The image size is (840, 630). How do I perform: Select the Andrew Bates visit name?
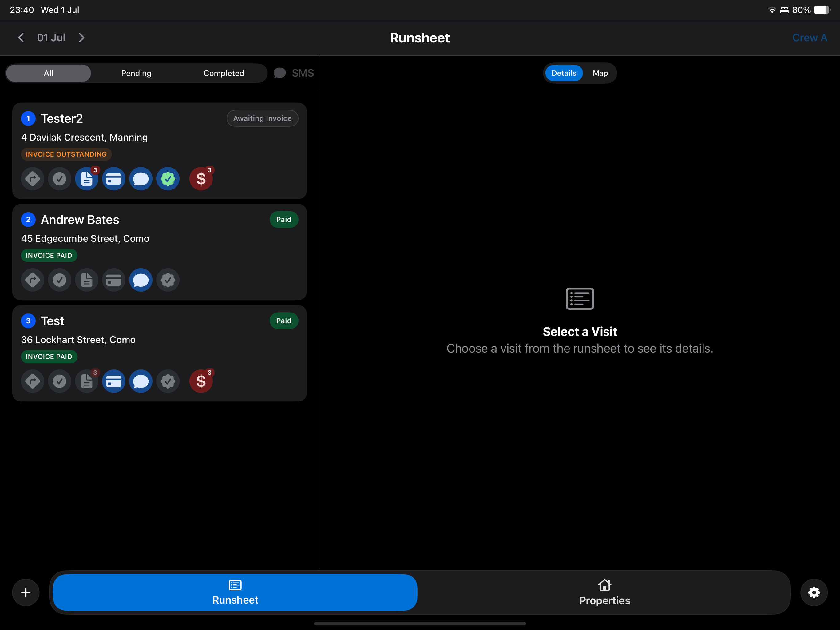[x=80, y=220]
